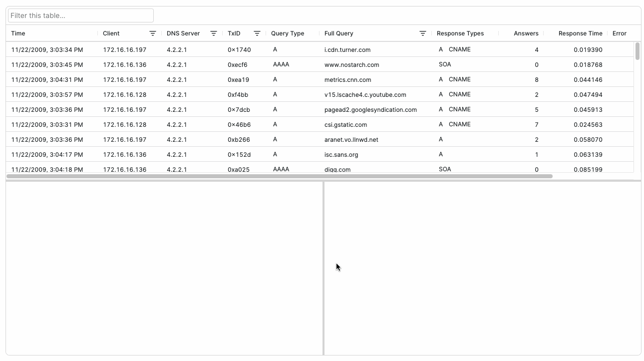This screenshot has width=644, height=361.
Task: Click TxID cell 0x46b6
Action: (x=239, y=125)
